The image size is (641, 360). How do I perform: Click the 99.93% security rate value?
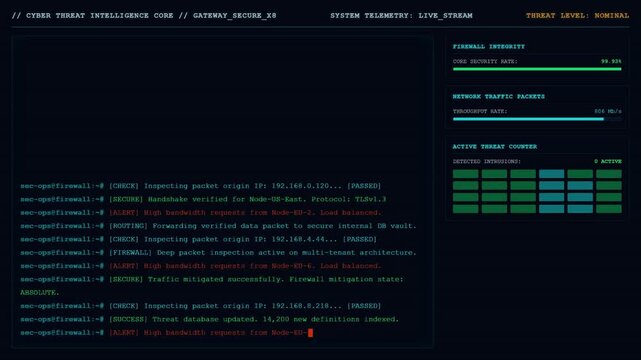tap(611, 61)
